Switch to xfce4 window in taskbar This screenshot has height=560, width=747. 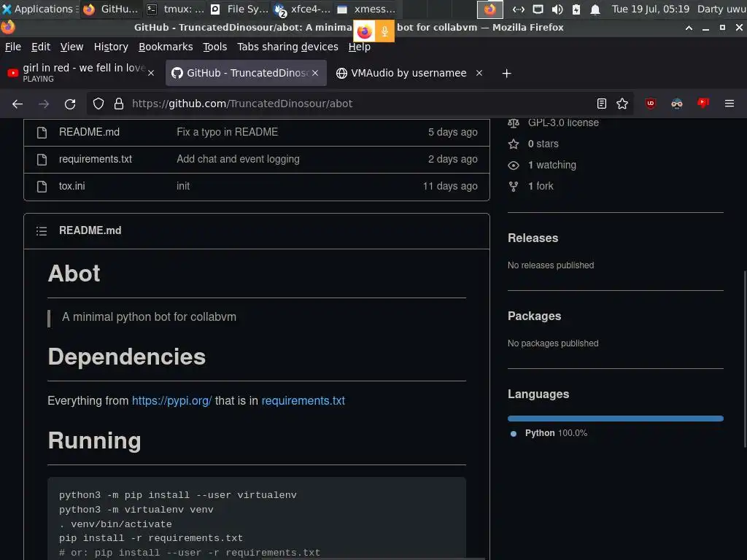tap(303, 9)
